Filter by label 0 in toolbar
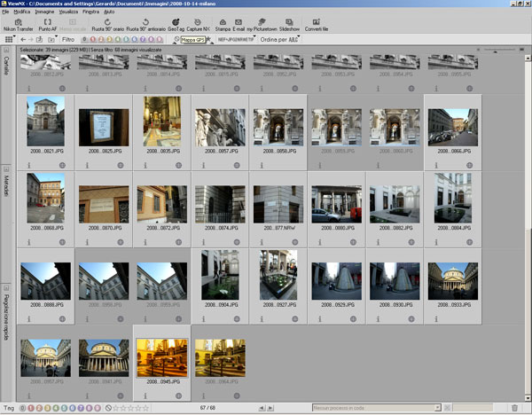The image size is (532, 415). click(x=84, y=40)
